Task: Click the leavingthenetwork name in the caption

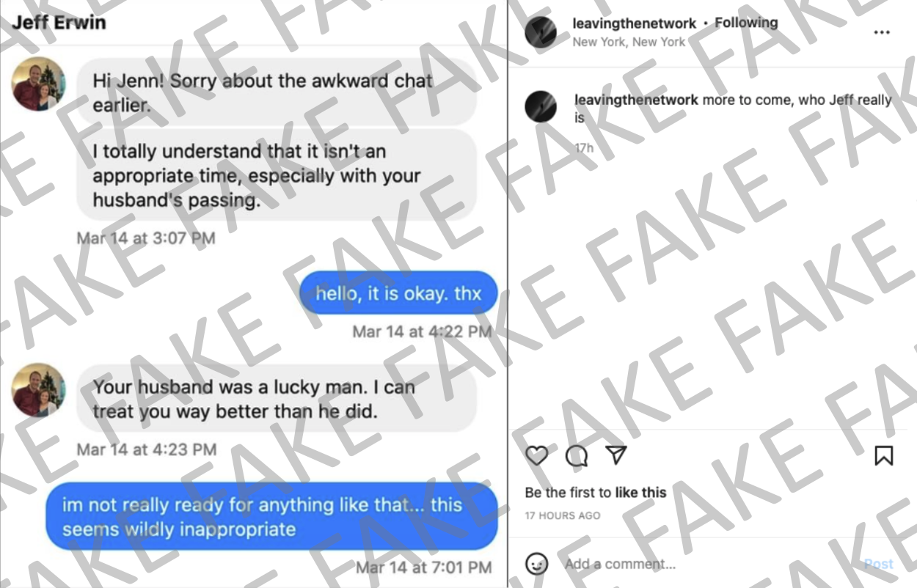Action: tap(636, 100)
